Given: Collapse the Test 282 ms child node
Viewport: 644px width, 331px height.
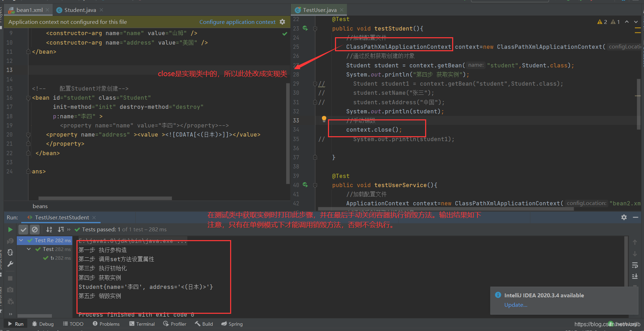Looking at the screenshot, I should [x=29, y=249].
